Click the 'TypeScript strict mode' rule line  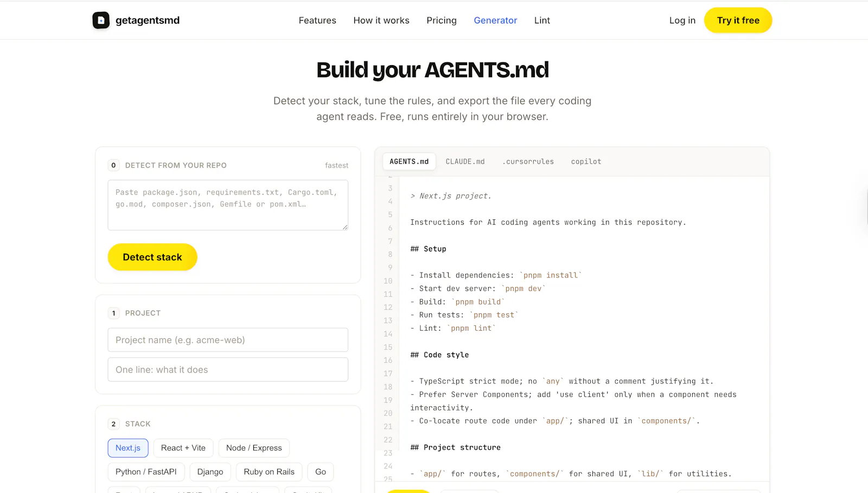point(562,381)
